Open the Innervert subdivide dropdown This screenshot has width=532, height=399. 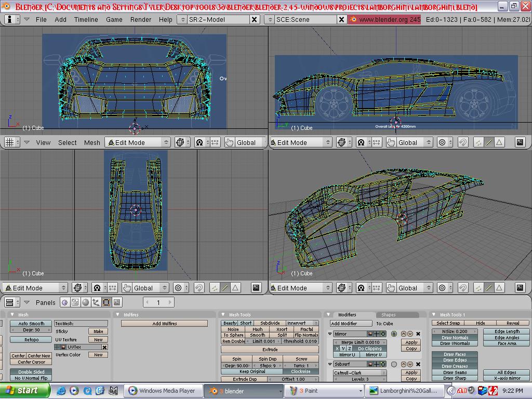pyautogui.click(x=301, y=323)
